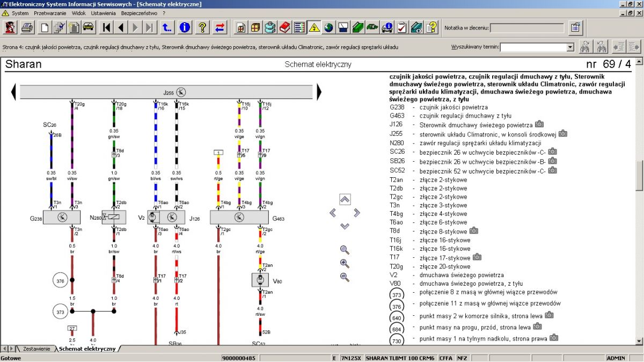Viewport: 644px width, 362px height.
Task: Go to next page arrow icon
Action: point(135,27)
